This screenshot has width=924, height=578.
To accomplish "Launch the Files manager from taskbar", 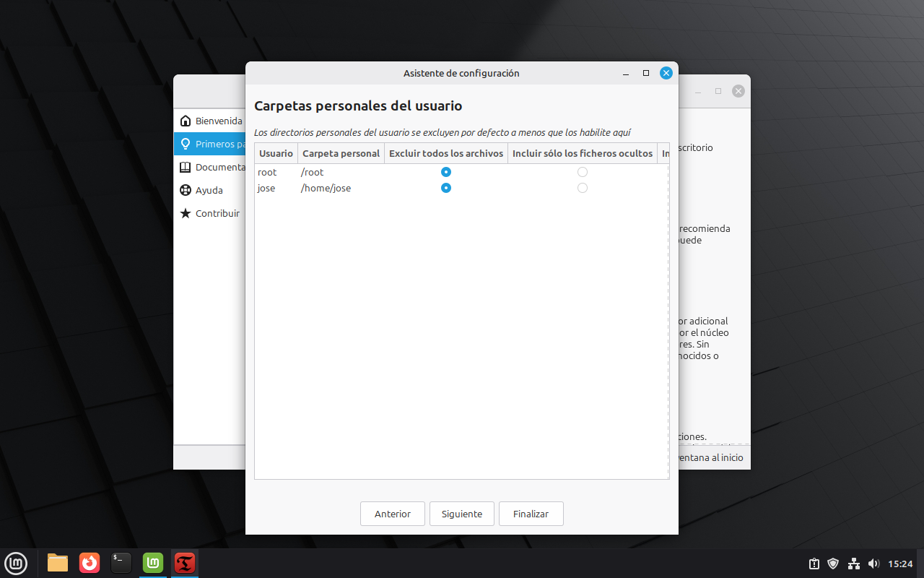I will [x=58, y=562].
